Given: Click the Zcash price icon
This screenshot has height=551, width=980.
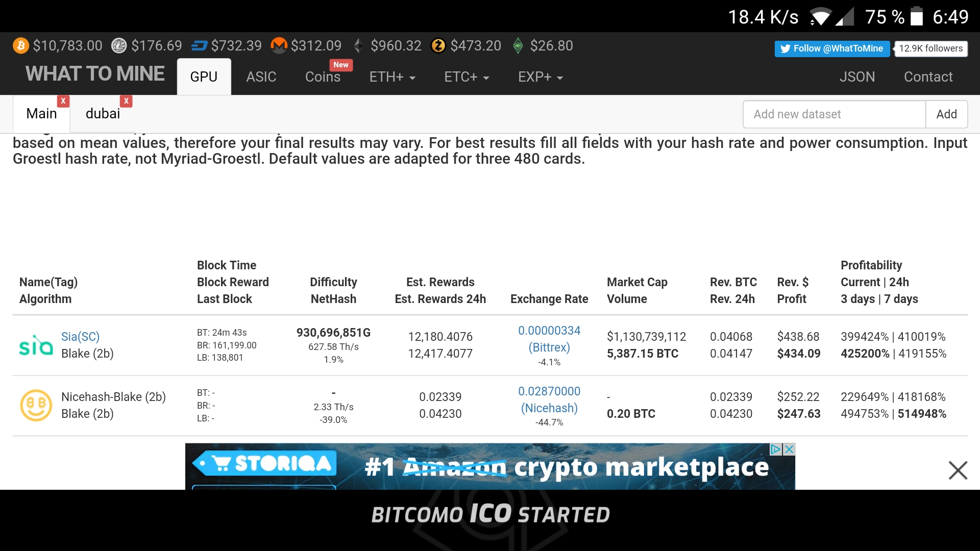Looking at the screenshot, I should coord(437,46).
